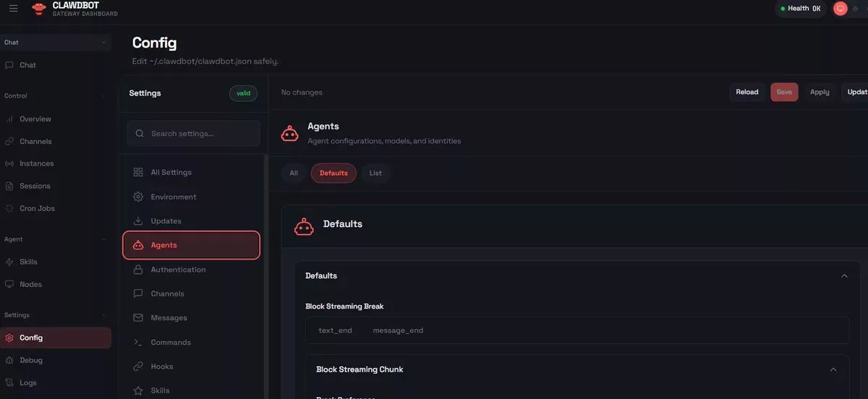Screen dimensions: 868x399
Task: Click the Authentication lock icon
Action: [x=138, y=270]
